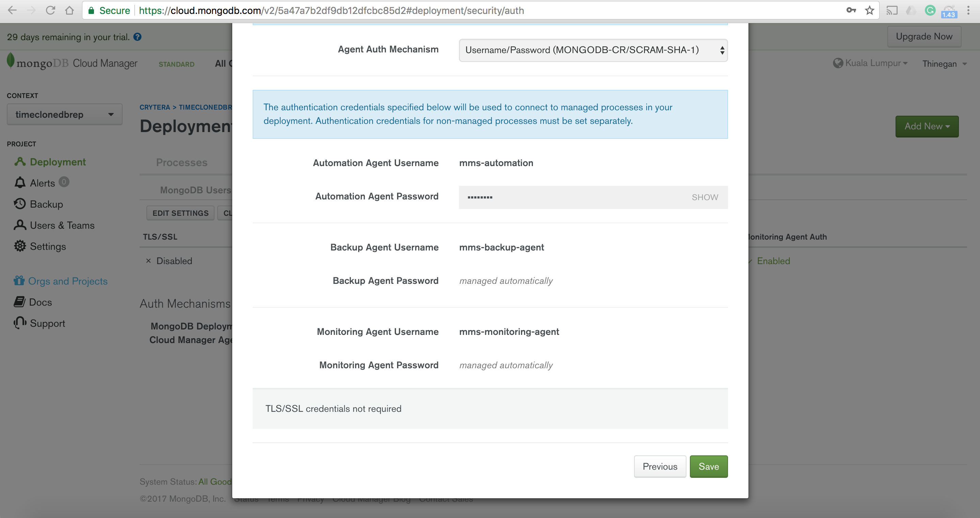The width and height of the screenshot is (980, 518).
Task: Click EDIT SETTINGS button
Action: pyautogui.click(x=180, y=213)
